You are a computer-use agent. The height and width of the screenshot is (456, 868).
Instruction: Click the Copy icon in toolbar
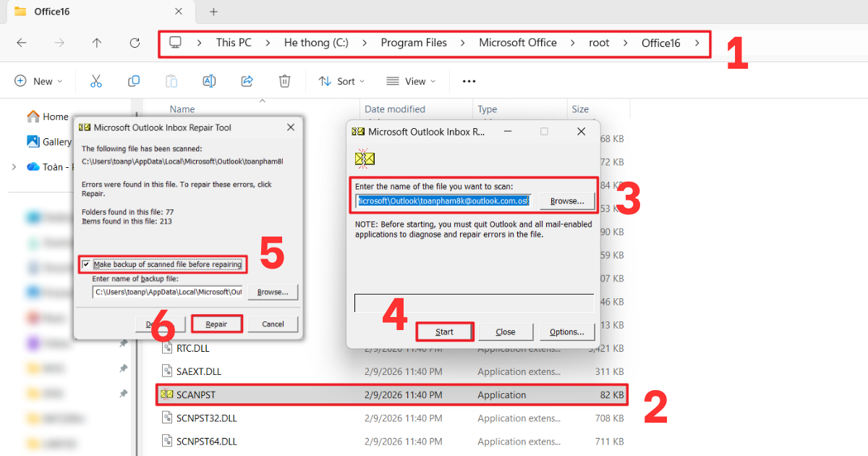(x=133, y=81)
